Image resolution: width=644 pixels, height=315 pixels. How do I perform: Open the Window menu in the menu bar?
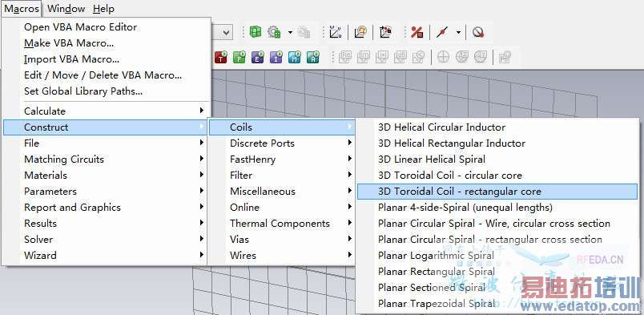point(66,9)
